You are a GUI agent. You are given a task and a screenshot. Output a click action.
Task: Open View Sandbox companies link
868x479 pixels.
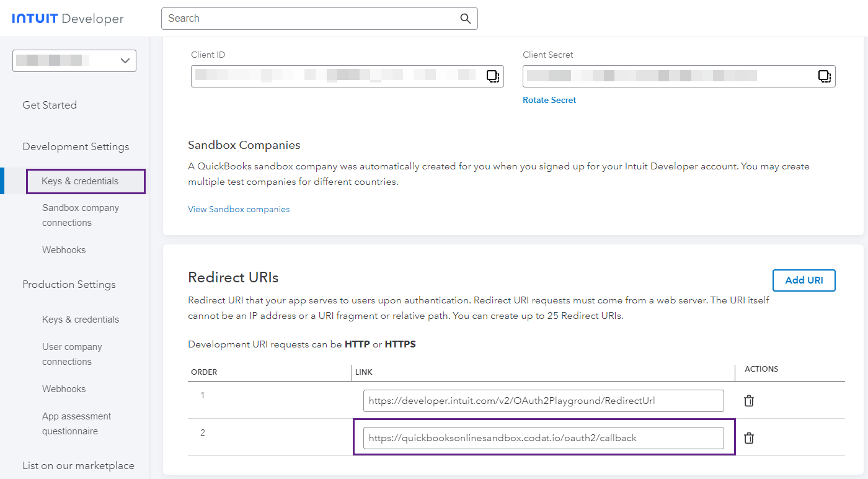pyautogui.click(x=239, y=209)
